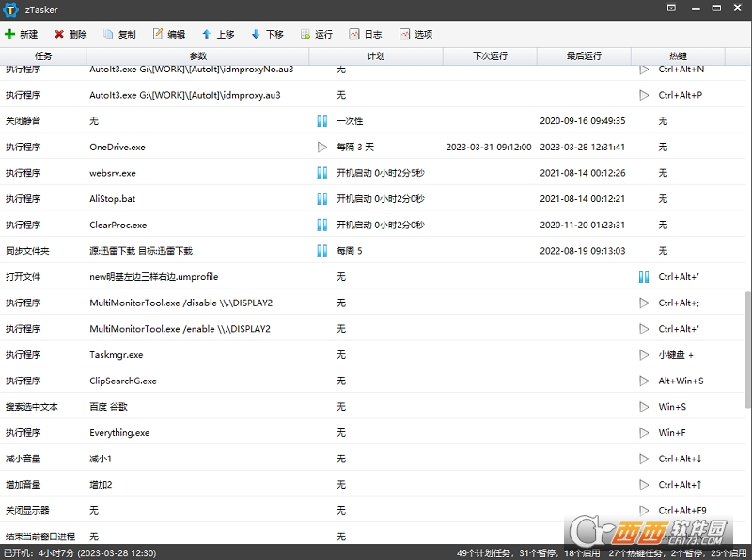
Task: Open the Options toolbar button
Action: pyautogui.click(x=415, y=34)
